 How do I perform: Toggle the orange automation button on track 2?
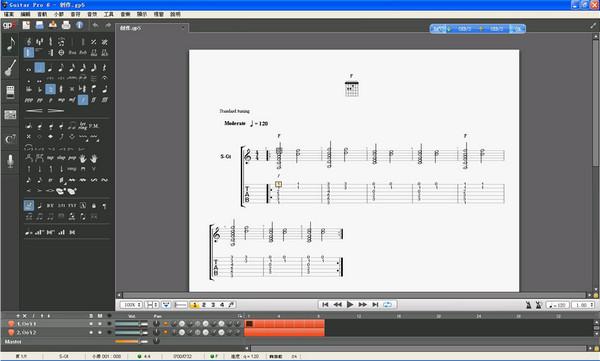click(x=166, y=332)
